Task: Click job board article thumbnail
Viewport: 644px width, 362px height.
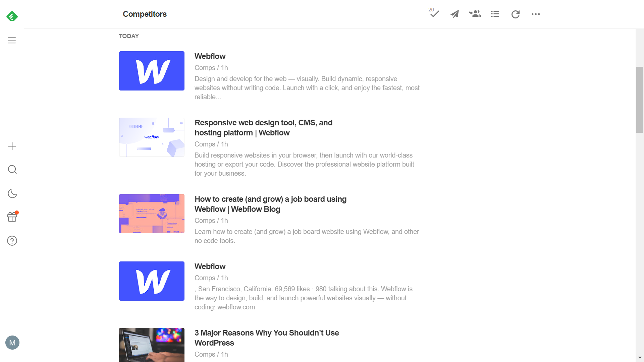Action: click(152, 214)
